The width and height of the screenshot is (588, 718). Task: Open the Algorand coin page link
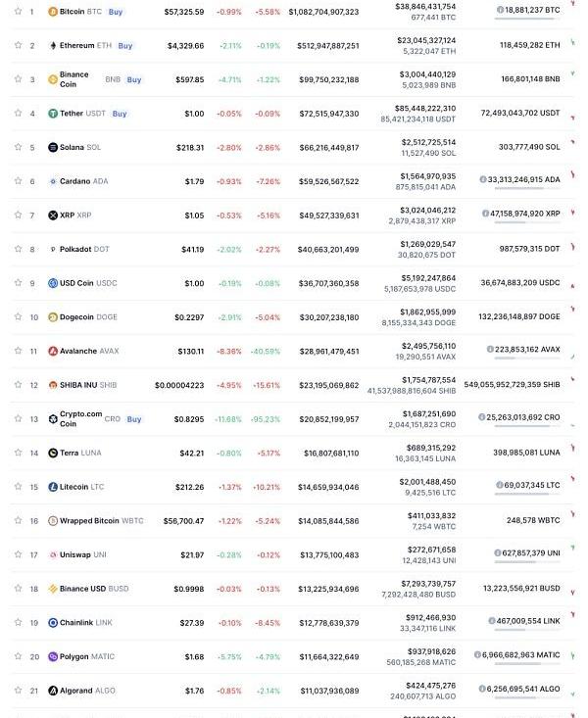click(76, 691)
